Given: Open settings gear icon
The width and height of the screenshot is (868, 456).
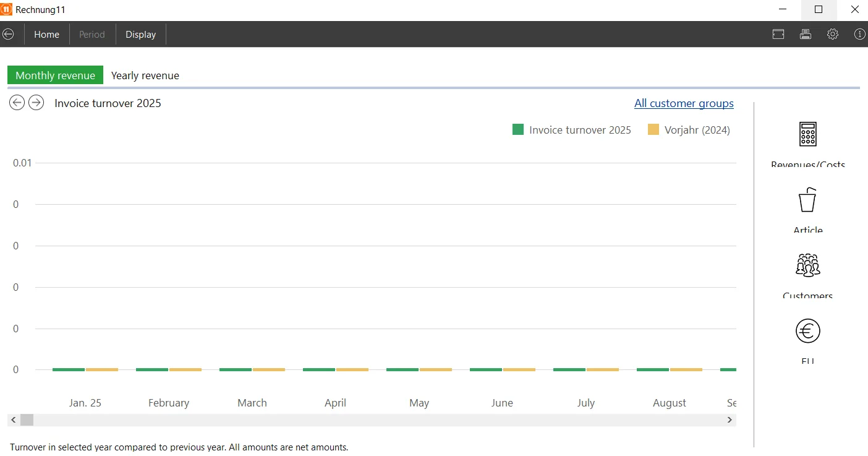Looking at the screenshot, I should (x=833, y=35).
